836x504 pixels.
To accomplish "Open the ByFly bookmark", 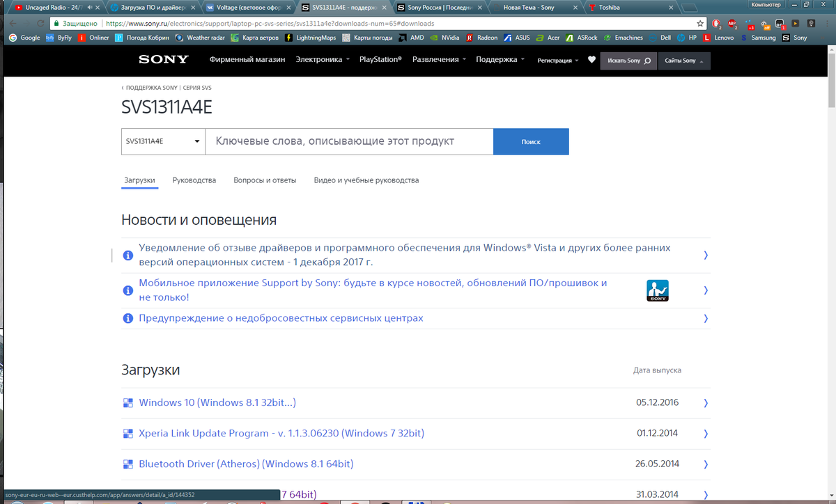I will click(x=59, y=38).
